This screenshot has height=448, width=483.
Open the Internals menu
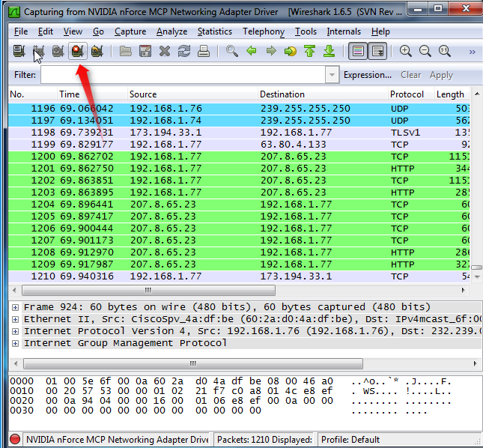click(344, 31)
